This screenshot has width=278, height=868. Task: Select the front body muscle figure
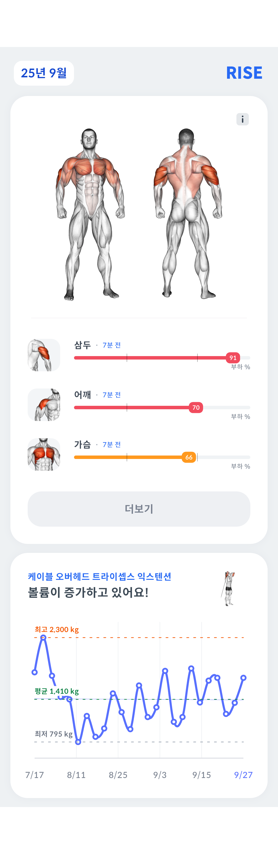(90, 214)
